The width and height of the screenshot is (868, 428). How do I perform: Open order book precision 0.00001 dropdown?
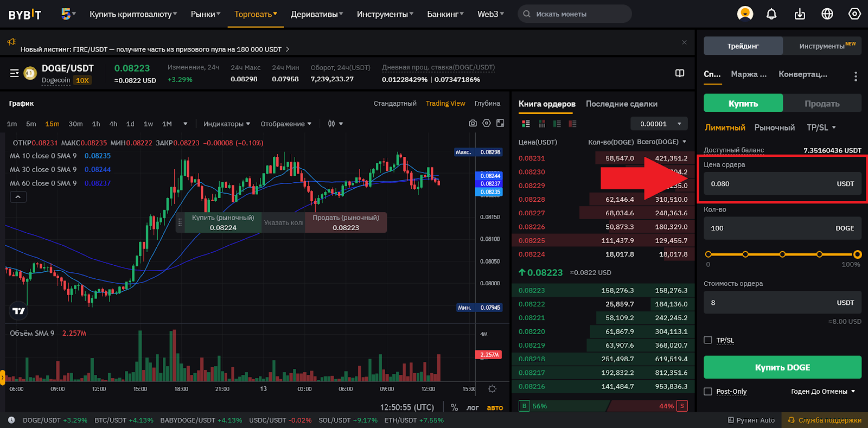pyautogui.click(x=659, y=124)
